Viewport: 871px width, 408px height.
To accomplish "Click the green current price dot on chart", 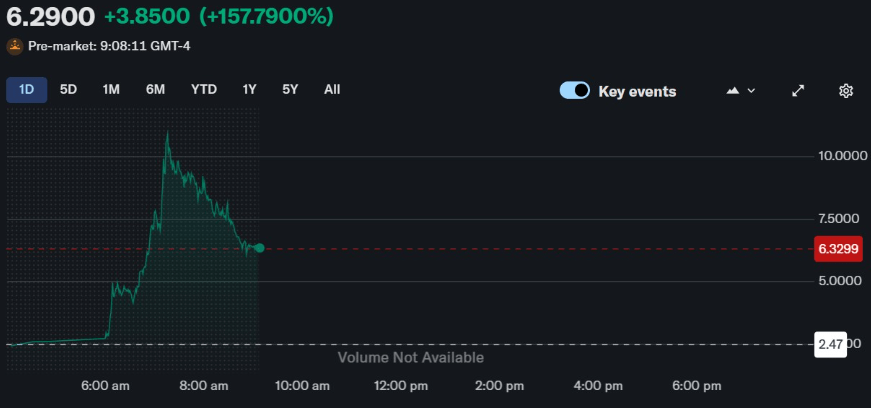I will (260, 248).
